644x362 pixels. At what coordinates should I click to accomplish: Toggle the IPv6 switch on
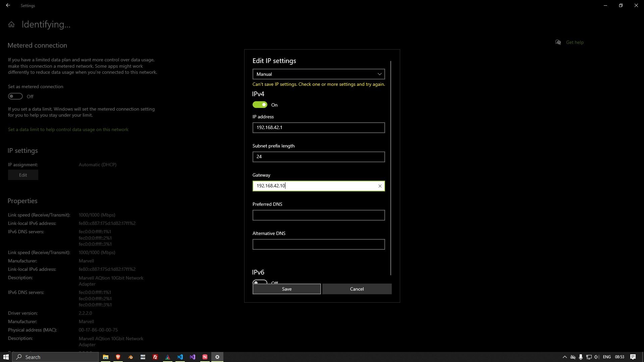[x=260, y=282]
